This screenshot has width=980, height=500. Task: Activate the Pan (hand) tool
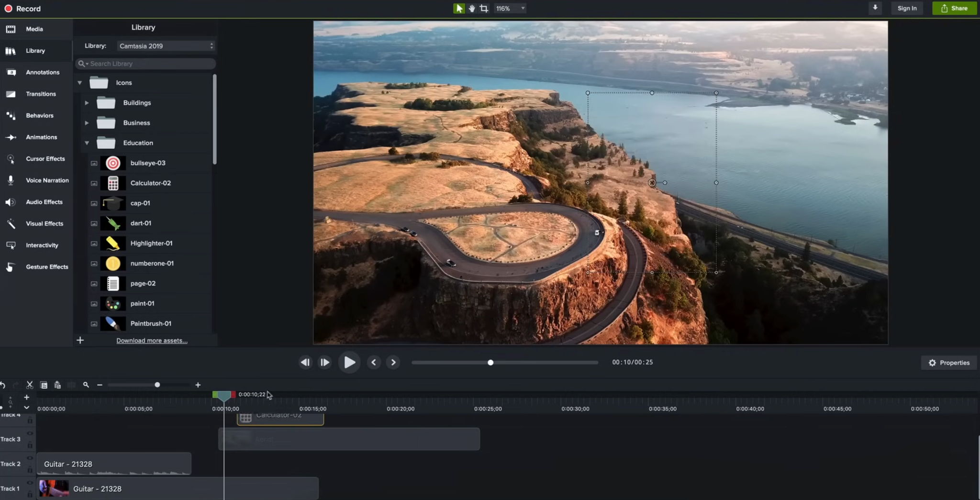tap(472, 8)
